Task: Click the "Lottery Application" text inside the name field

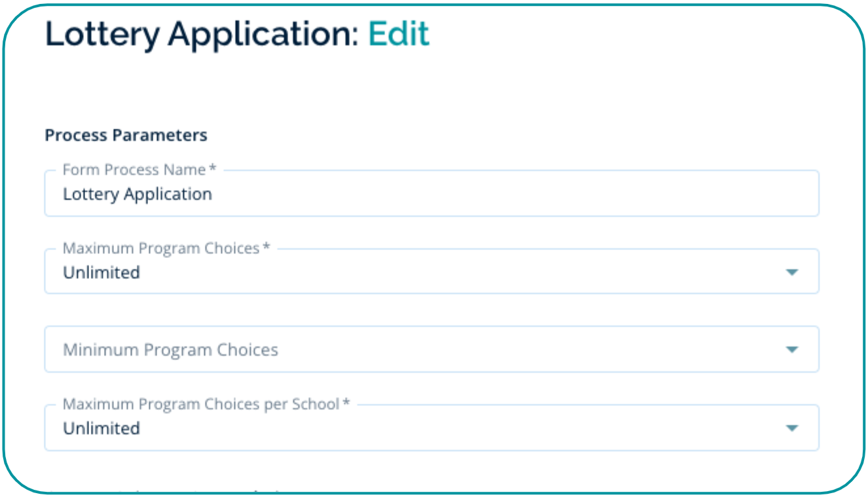Action: tap(137, 194)
